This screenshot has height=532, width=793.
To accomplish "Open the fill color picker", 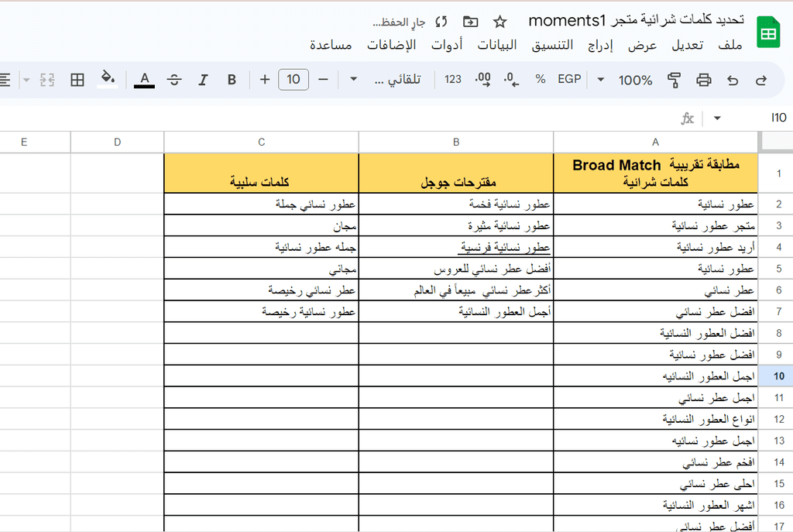I will (107, 80).
